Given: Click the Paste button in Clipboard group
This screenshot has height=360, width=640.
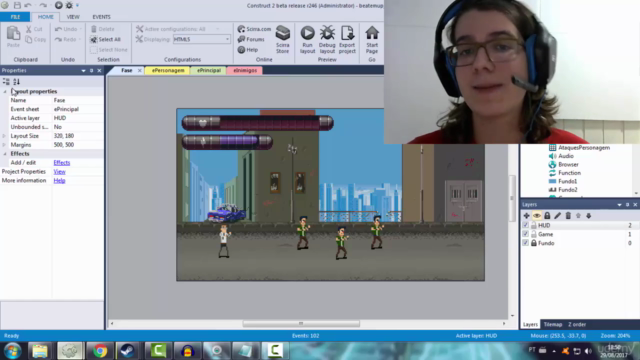Looking at the screenshot, I should [13, 37].
